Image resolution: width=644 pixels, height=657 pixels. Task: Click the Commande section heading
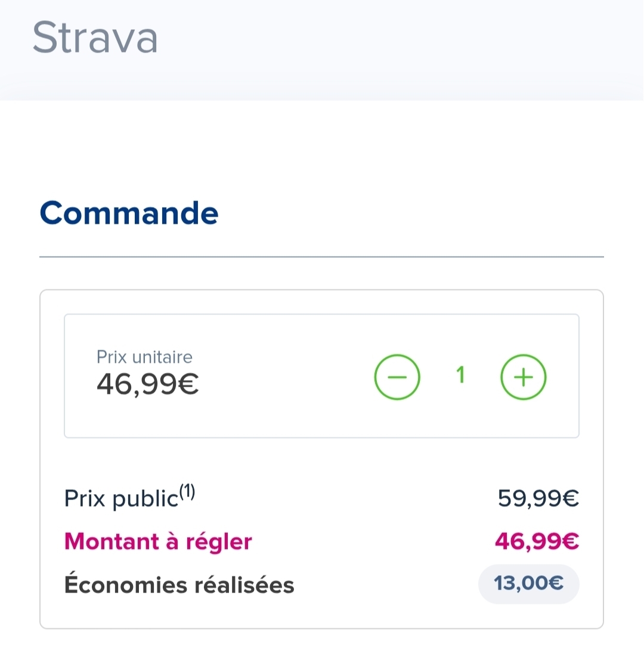tap(129, 213)
